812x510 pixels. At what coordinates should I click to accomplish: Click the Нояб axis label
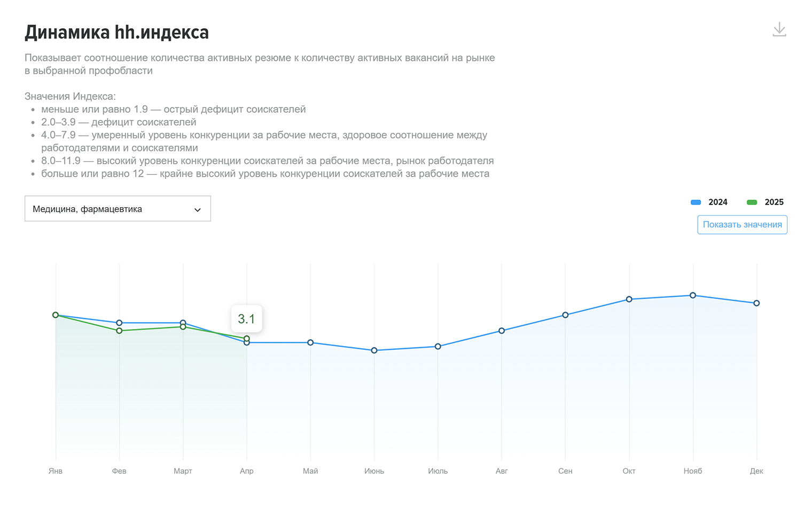tap(693, 471)
